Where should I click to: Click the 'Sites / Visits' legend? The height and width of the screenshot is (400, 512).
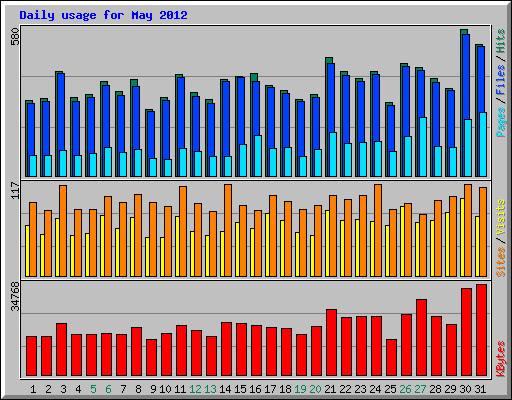(x=501, y=238)
